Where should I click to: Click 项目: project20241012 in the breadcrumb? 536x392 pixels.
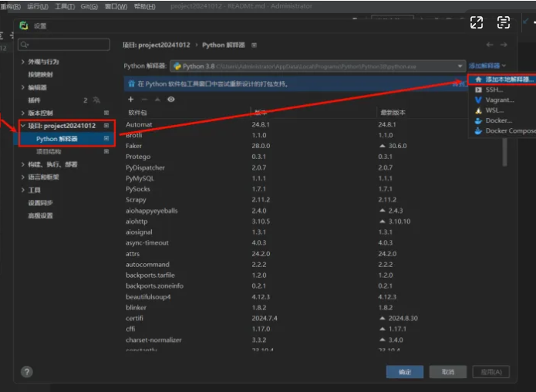point(157,46)
